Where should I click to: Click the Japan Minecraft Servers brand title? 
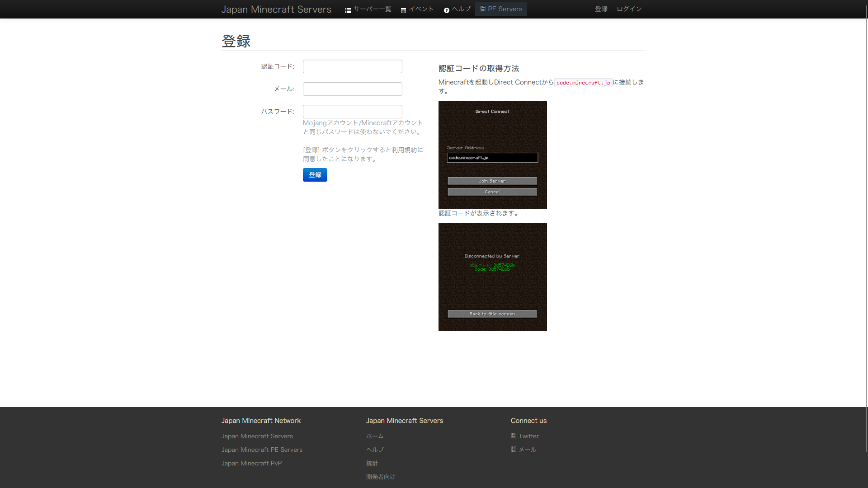tap(276, 9)
